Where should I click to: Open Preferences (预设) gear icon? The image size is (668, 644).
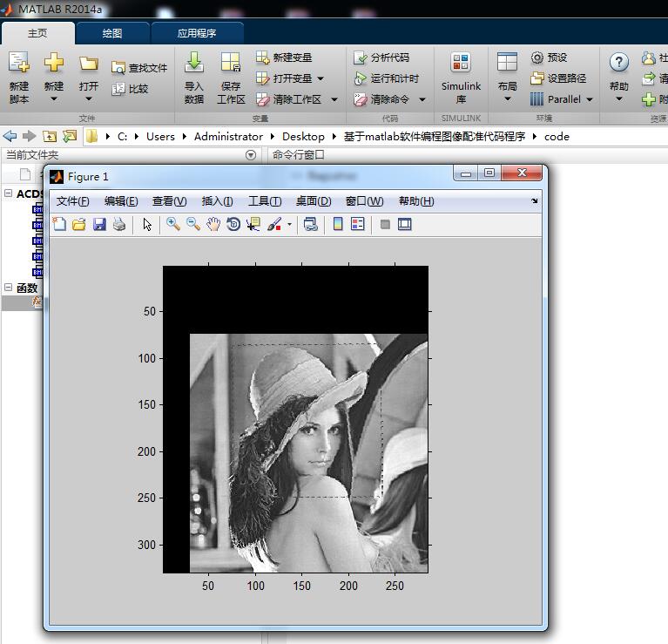[537, 58]
